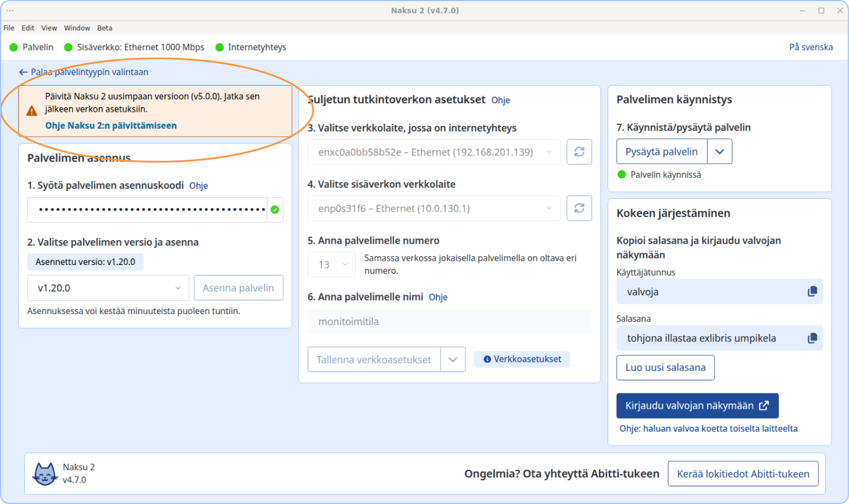Click refresh icon beside internal network device
Screen dimensions: 849x504
point(579,208)
